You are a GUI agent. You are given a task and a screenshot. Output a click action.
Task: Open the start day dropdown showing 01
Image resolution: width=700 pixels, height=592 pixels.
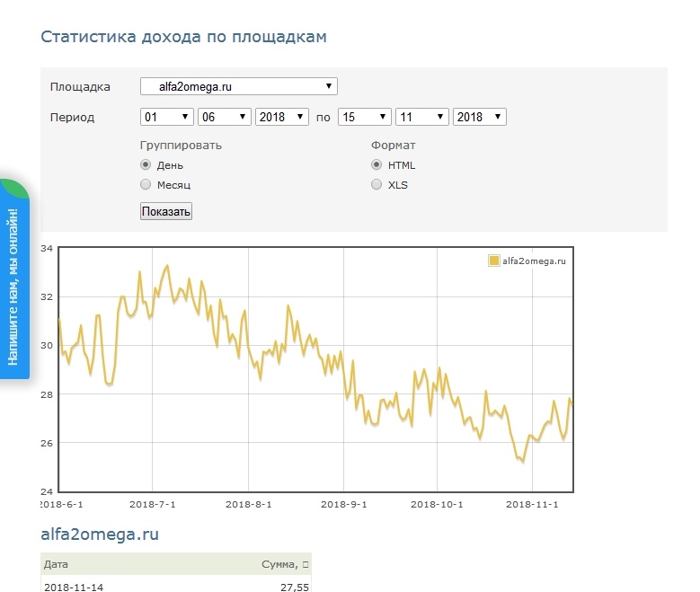(x=166, y=117)
